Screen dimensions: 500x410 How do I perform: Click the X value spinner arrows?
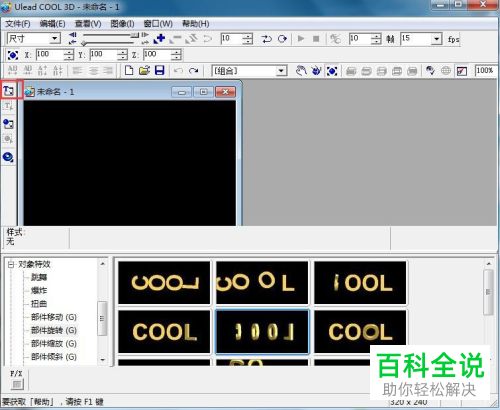(69, 55)
